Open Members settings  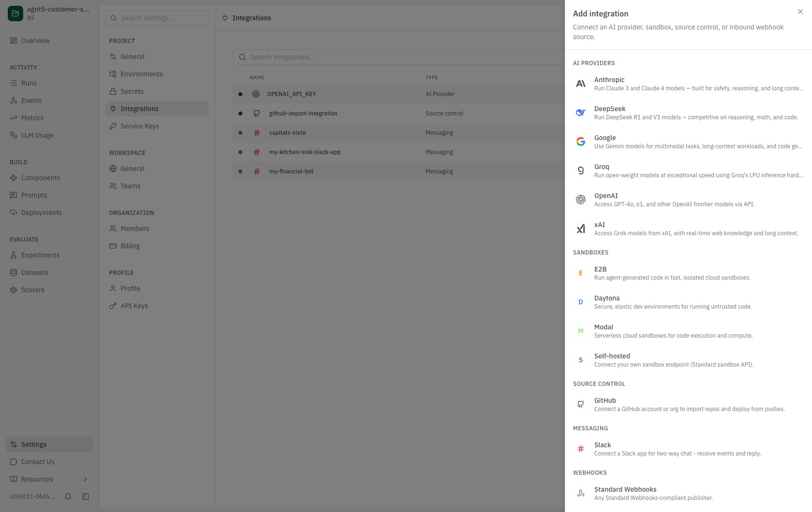coord(157,228)
